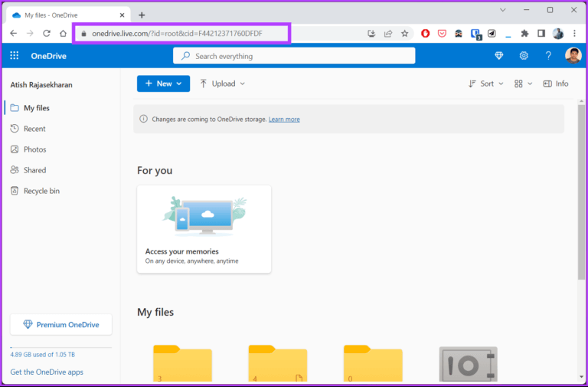The height and width of the screenshot is (387, 588).
Task: Click the browser Home button
Action: 63,34
